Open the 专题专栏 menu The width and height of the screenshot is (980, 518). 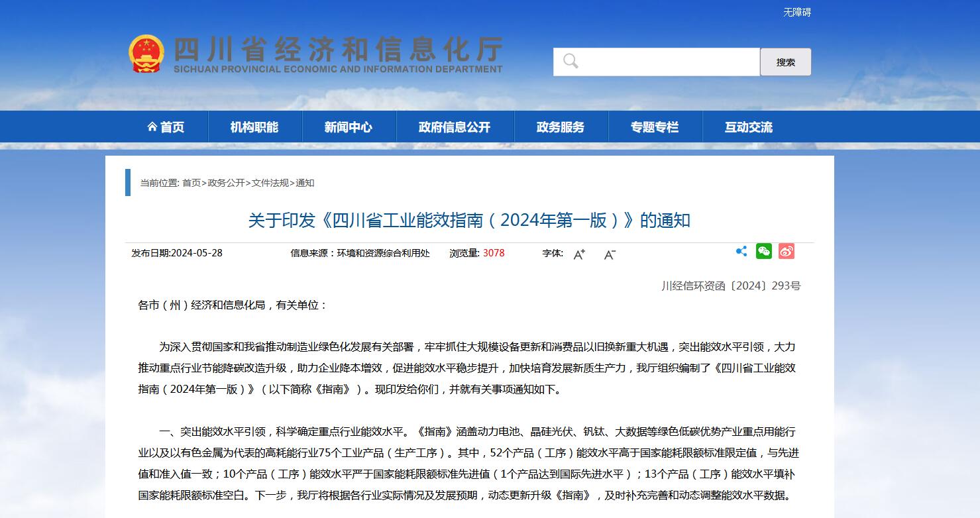tap(655, 127)
